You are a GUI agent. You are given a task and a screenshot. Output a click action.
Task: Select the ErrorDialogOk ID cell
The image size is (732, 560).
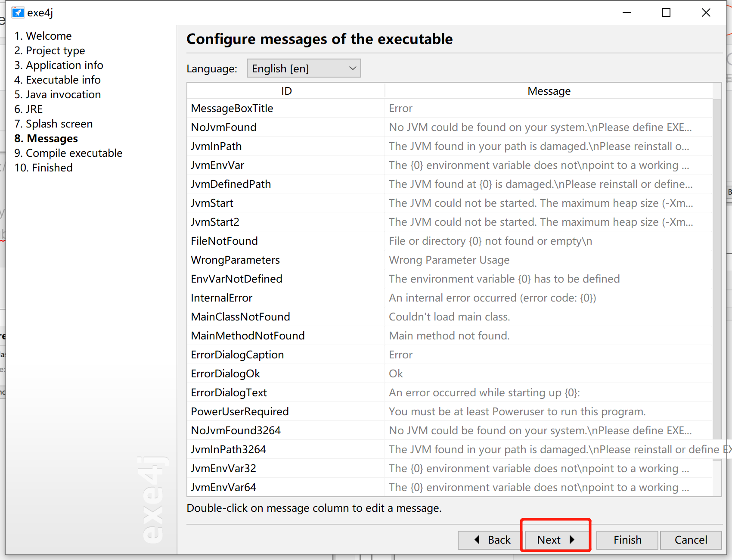point(286,373)
